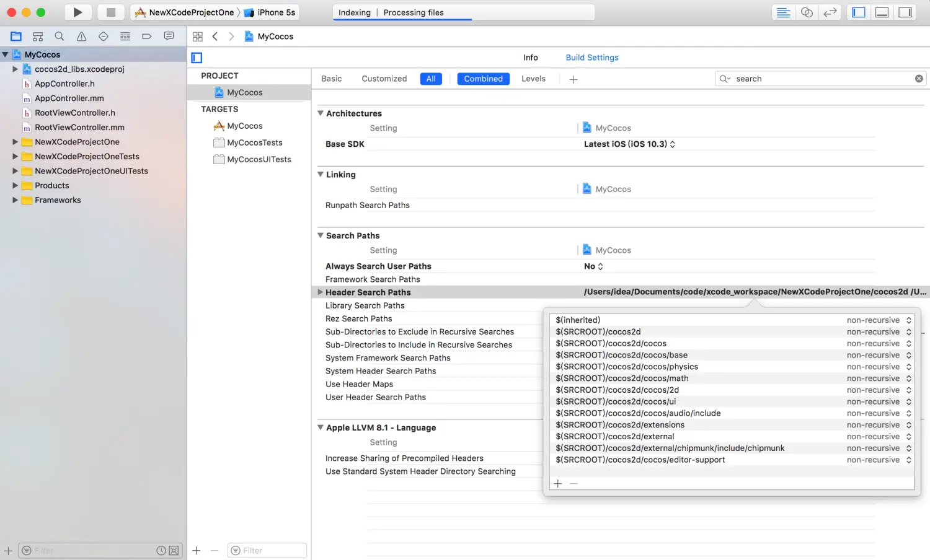
Task: Expand cocos2d_libs.xcodeproj in navigator
Action: [x=15, y=69]
